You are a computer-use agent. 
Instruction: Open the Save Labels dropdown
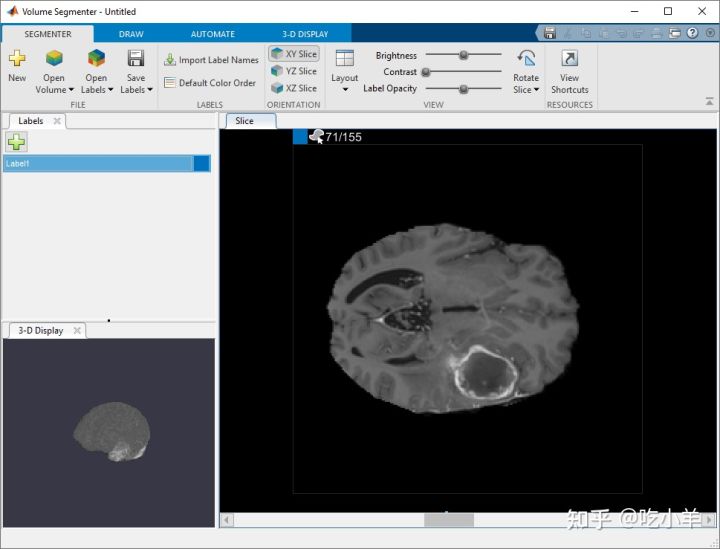[x=136, y=89]
